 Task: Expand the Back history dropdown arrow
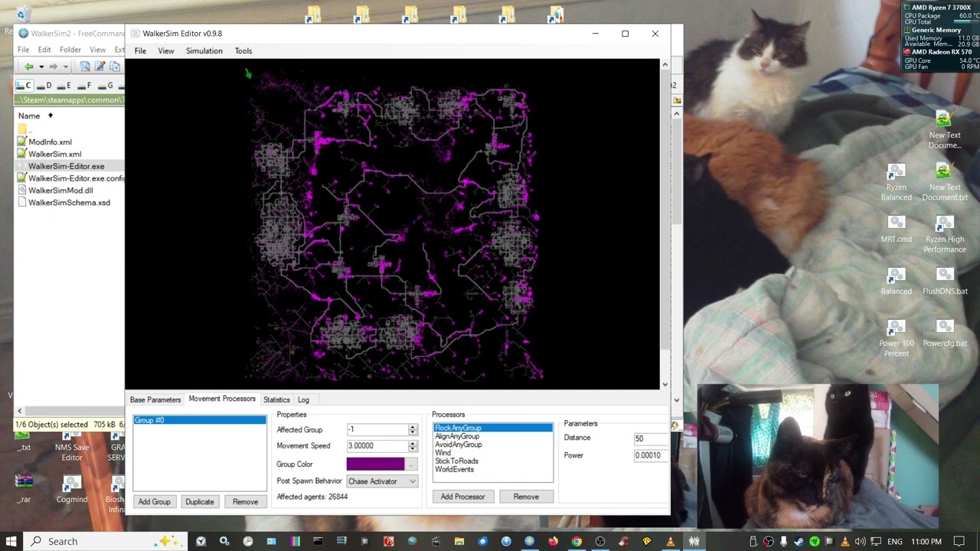pyautogui.click(x=41, y=67)
